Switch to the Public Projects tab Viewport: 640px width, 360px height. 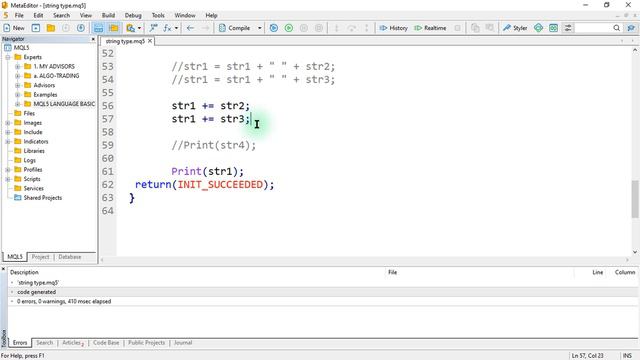click(147, 343)
